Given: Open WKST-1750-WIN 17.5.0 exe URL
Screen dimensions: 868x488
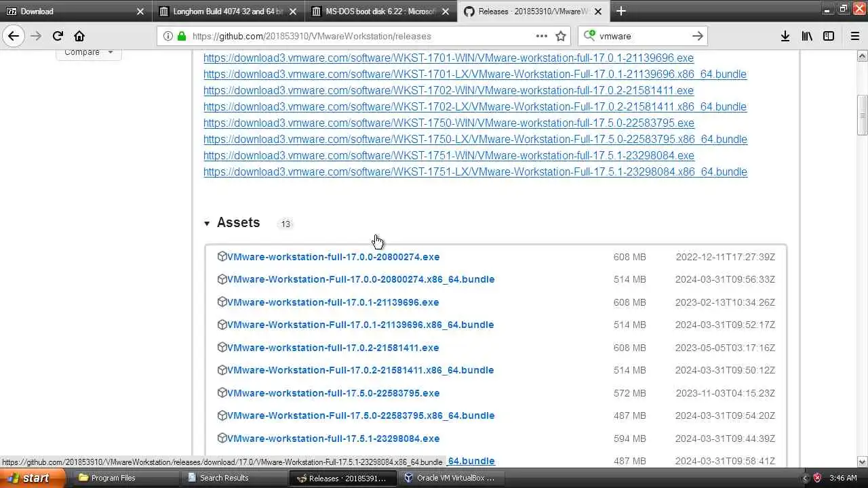Looking at the screenshot, I should pyautogui.click(x=449, y=123).
